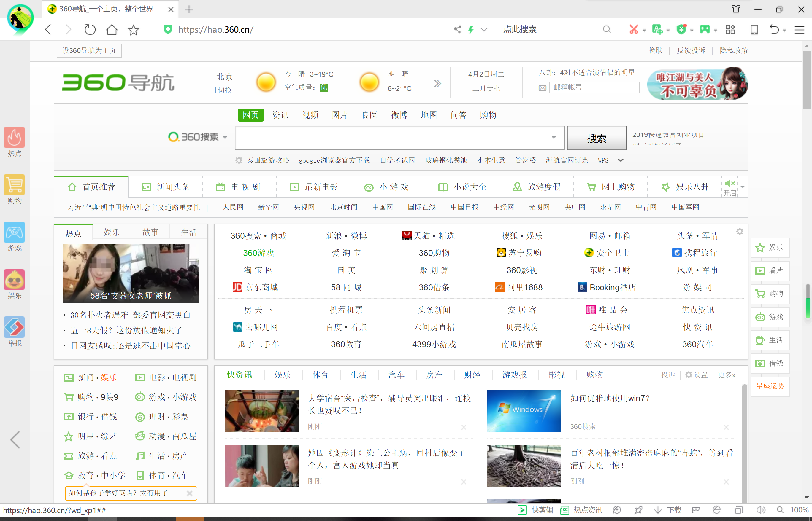Collapse left sidebar with arrow
This screenshot has width=812, height=521.
[15, 440]
